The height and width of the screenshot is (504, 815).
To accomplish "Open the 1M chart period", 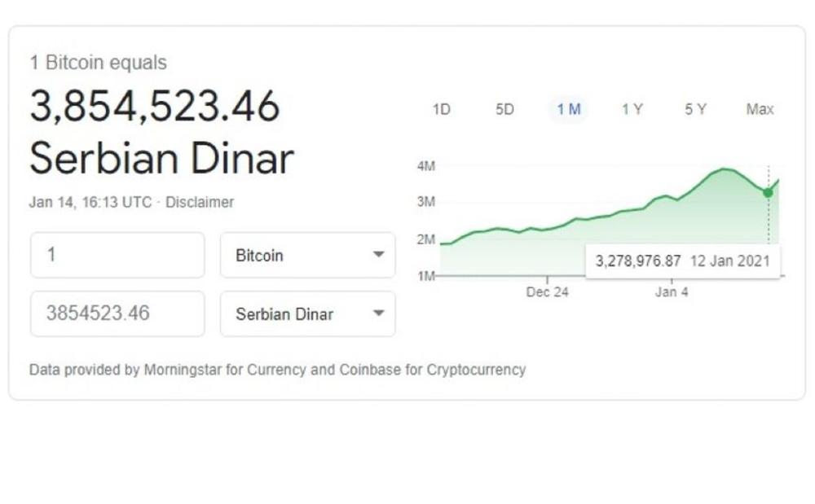I will point(568,109).
